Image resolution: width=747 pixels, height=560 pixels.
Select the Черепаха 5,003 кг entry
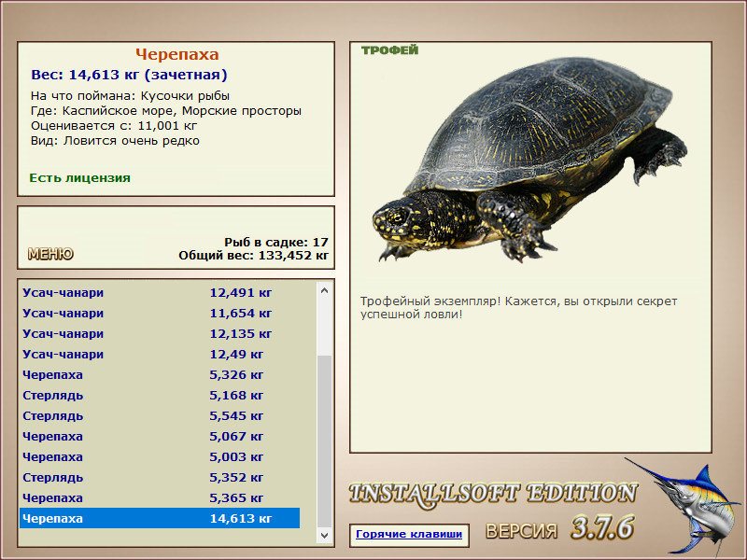[160, 456]
